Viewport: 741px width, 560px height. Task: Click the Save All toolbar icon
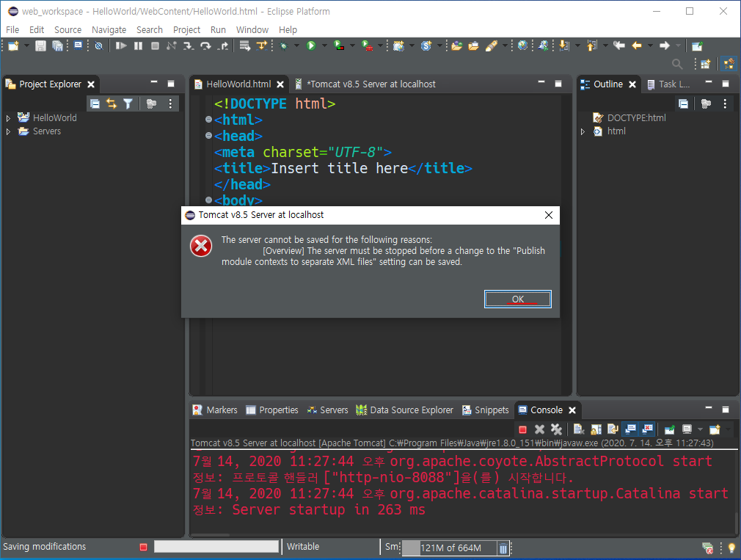57,46
